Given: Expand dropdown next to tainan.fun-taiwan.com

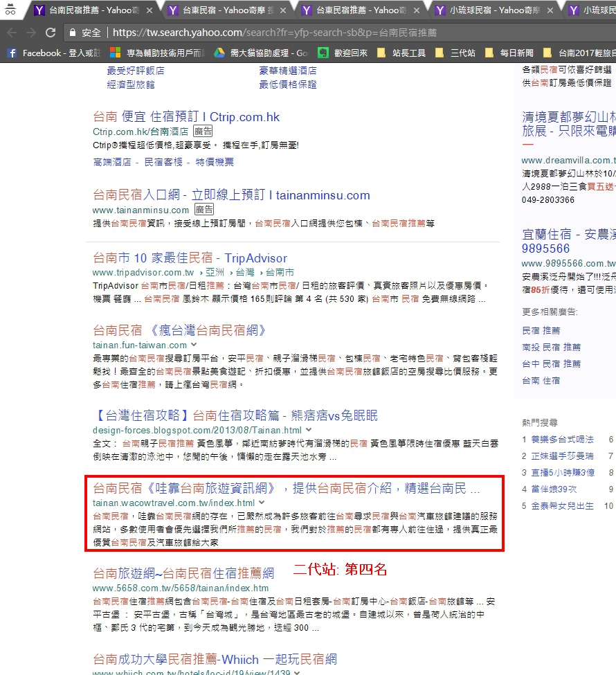Looking at the screenshot, I should pos(194,345).
